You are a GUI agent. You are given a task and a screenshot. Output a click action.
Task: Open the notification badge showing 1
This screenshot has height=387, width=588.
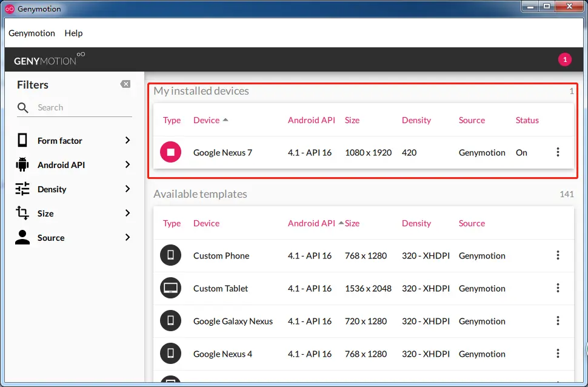(x=565, y=59)
